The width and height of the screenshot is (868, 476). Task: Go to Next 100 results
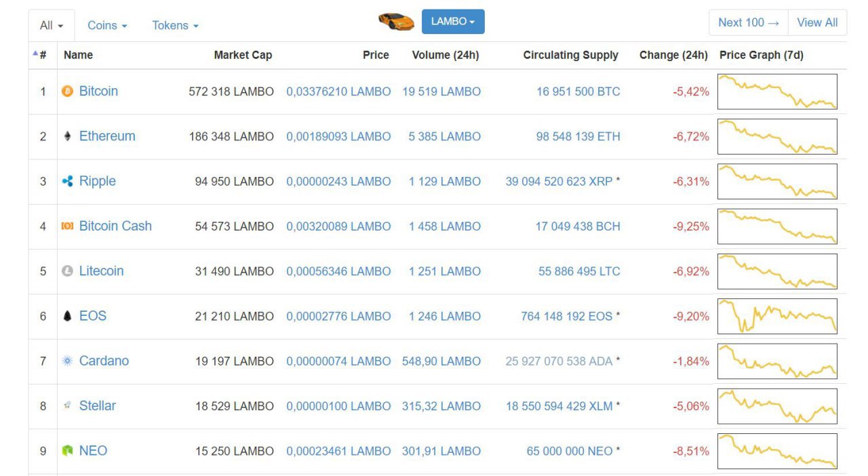749,22
